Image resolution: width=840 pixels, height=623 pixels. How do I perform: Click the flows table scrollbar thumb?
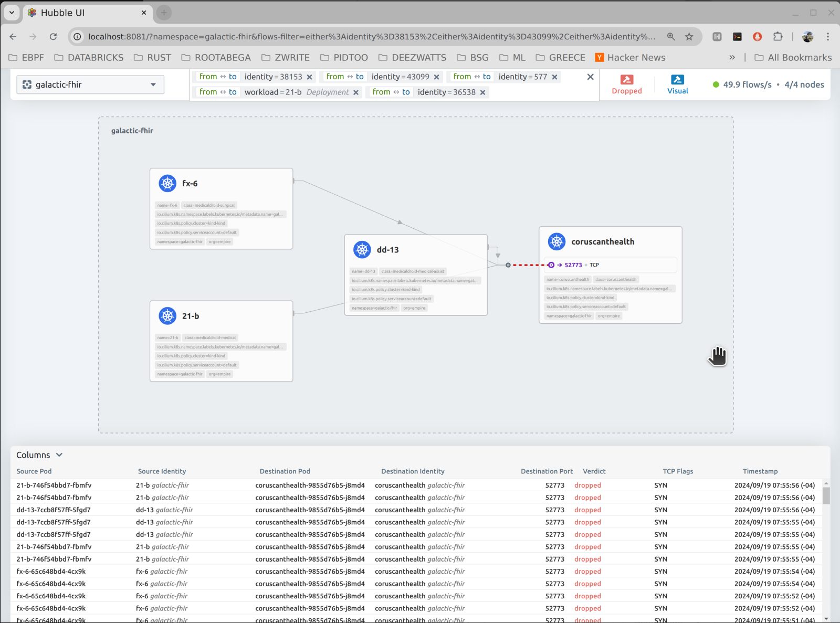[826, 495]
